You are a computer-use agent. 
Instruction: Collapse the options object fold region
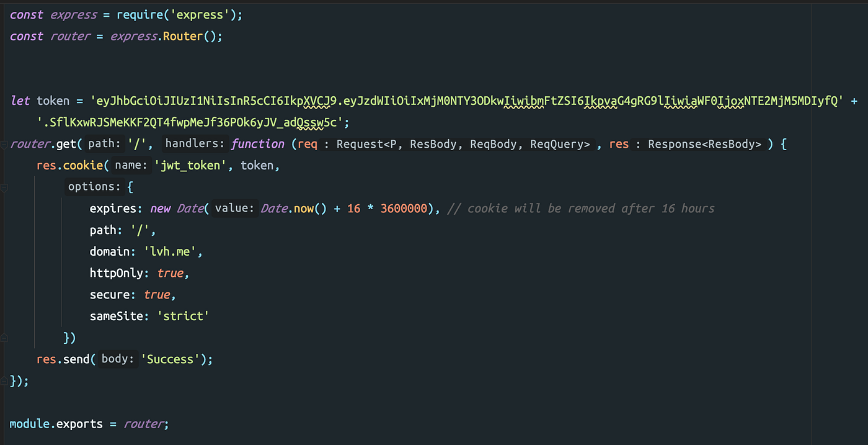(x=5, y=186)
